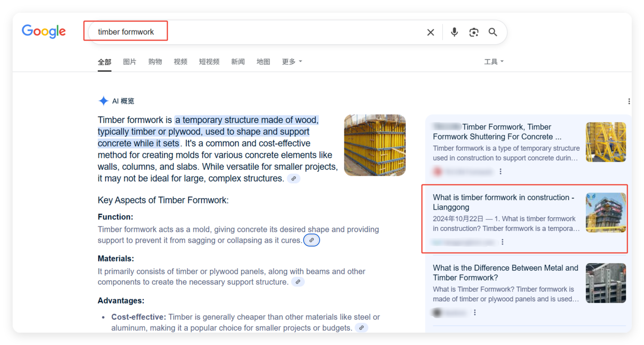Click source link icon after Cost-effective bullet
Image resolution: width=644 pixels, height=345 pixels.
pyautogui.click(x=361, y=328)
